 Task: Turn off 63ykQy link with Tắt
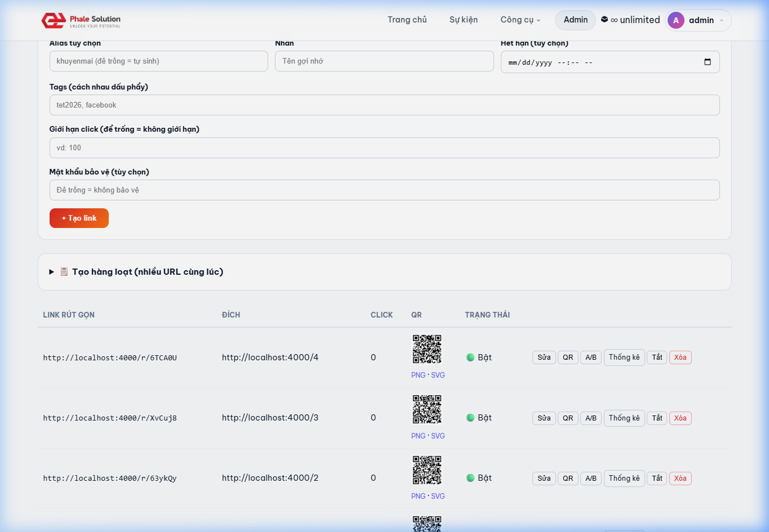pyautogui.click(x=657, y=479)
